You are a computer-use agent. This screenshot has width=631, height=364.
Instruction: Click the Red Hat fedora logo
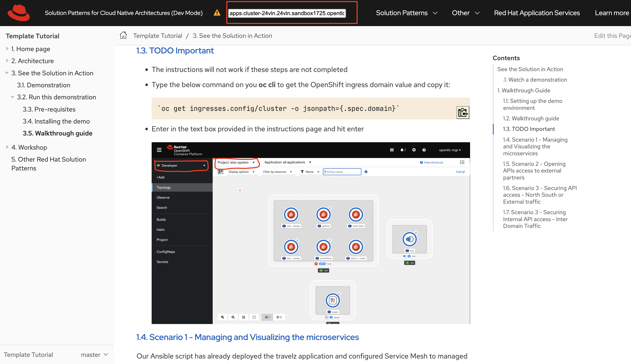pos(19,13)
